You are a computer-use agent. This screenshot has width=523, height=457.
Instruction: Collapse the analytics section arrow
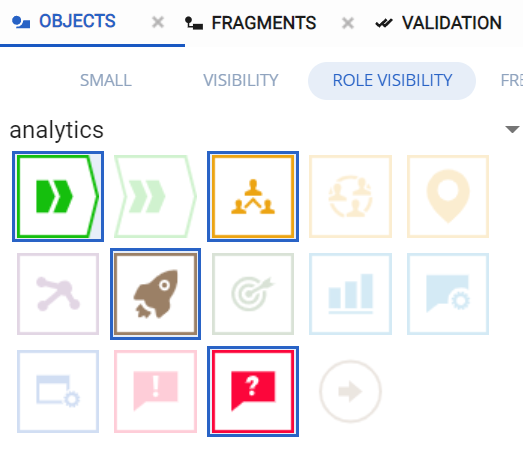pos(512,129)
